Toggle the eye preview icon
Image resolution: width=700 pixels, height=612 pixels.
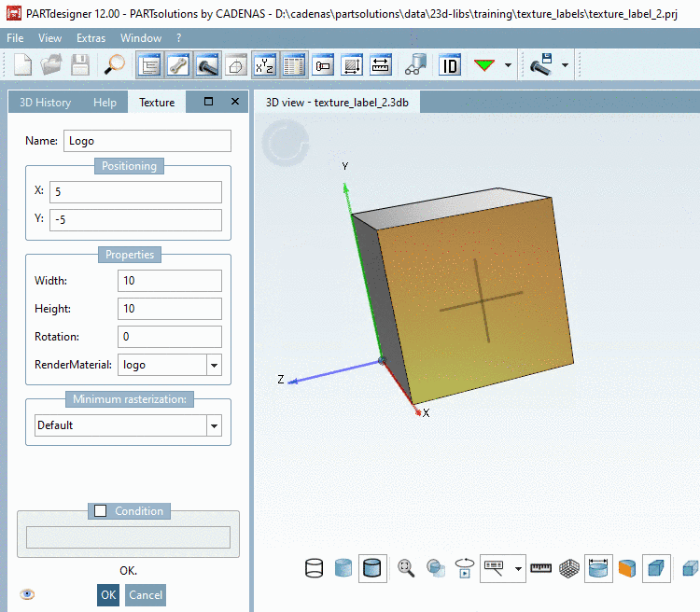(27, 594)
